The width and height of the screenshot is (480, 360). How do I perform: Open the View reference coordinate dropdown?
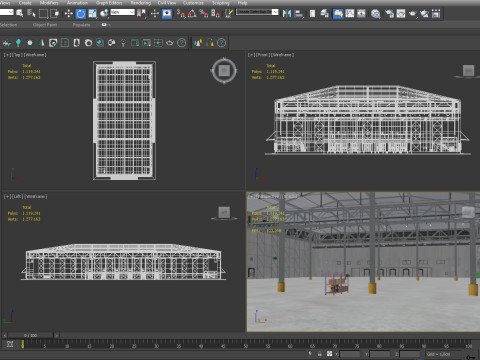(122, 12)
